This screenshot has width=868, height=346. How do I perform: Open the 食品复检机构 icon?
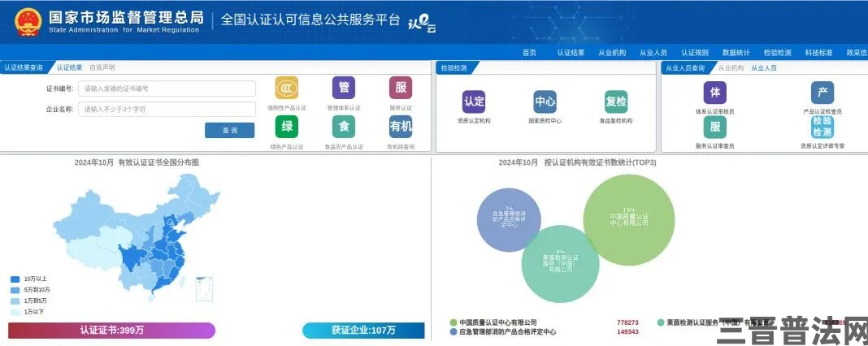coord(616,102)
